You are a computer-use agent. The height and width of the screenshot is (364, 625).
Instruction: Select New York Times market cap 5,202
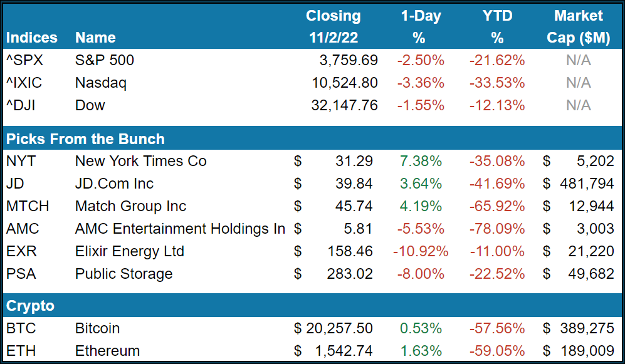596,161
